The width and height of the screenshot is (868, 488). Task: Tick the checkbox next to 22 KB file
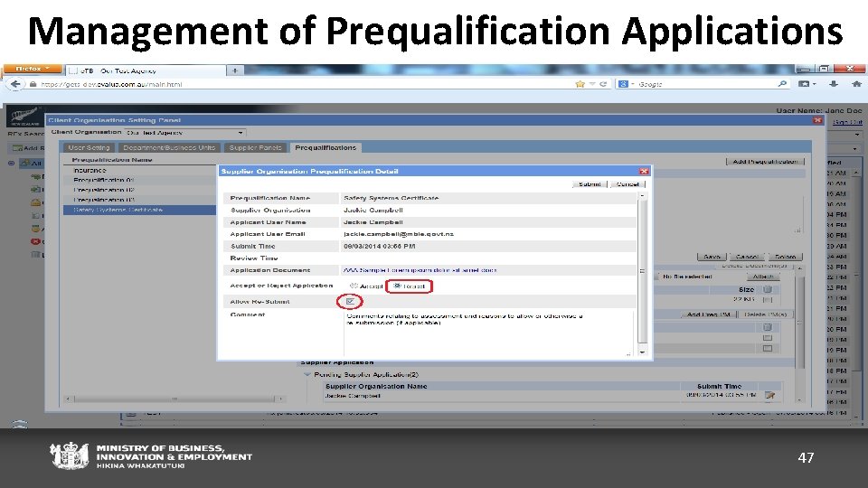tap(768, 300)
